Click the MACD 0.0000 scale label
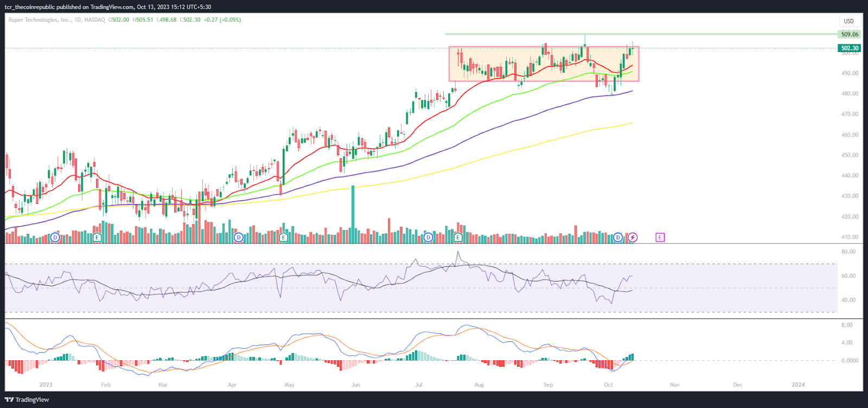 coord(850,360)
